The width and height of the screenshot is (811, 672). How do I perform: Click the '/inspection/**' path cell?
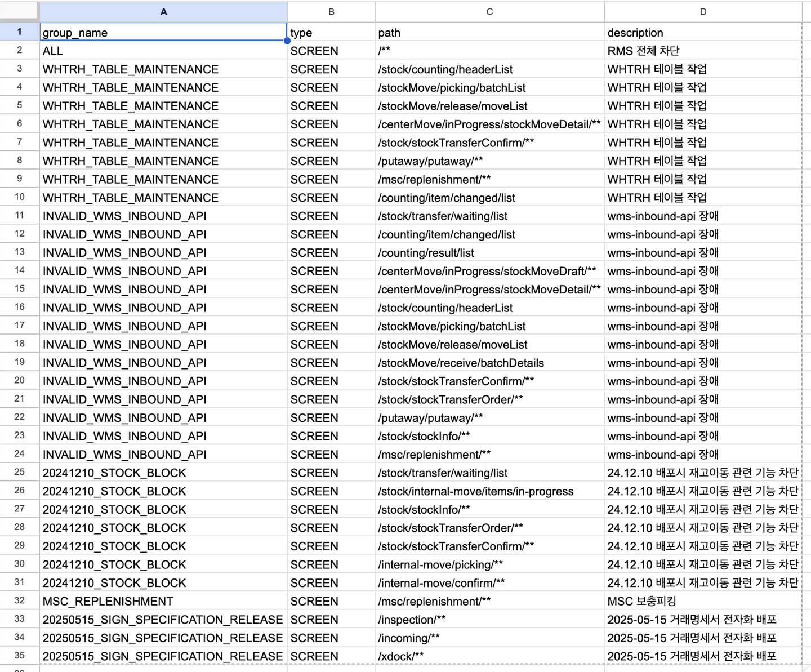[x=489, y=620]
